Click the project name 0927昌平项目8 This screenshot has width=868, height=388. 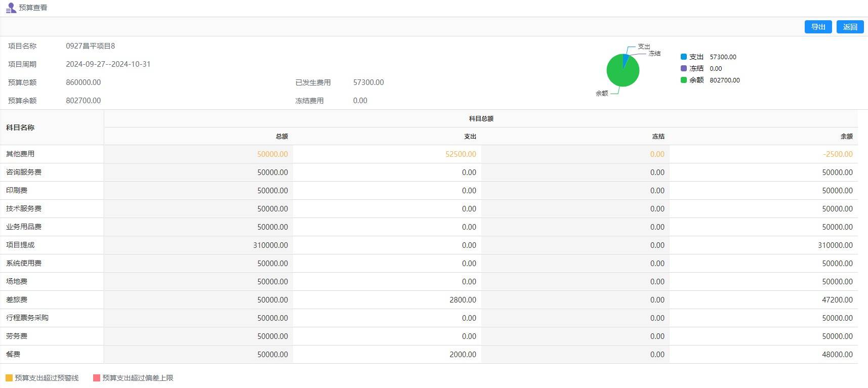pyautogui.click(x=90, y=46)
